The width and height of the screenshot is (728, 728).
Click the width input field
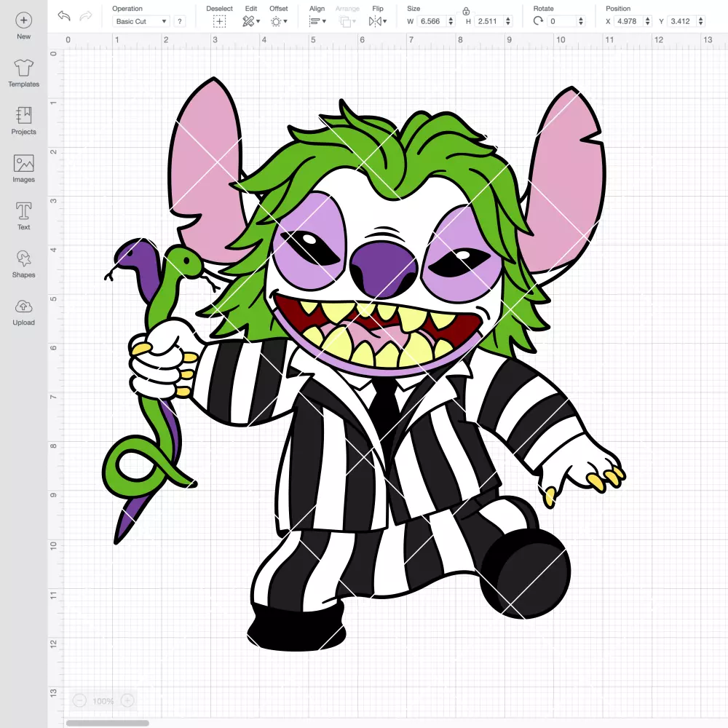coord(431,21)
